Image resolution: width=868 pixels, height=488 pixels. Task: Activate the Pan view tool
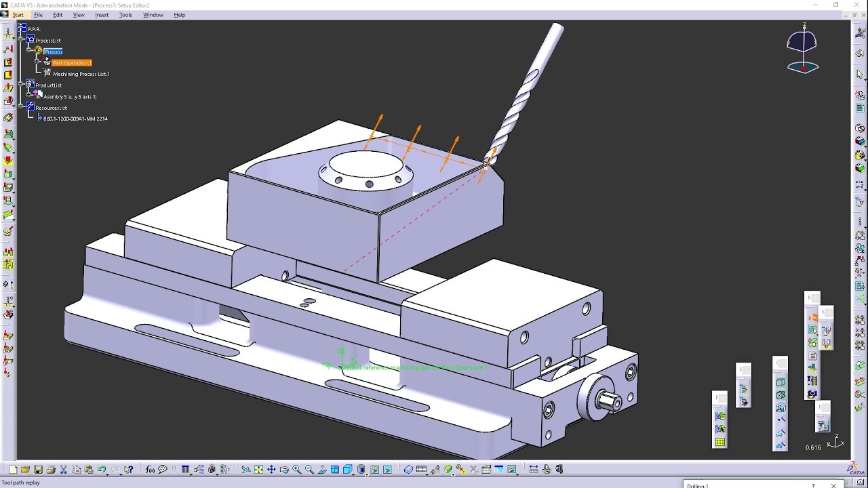click(x=271, y=469)
